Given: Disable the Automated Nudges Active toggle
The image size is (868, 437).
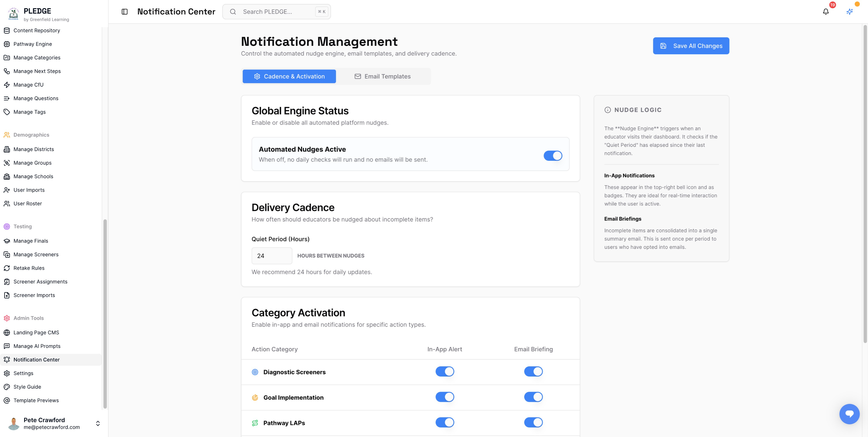Looking at the screenshot, I should [x=553, y=156].
